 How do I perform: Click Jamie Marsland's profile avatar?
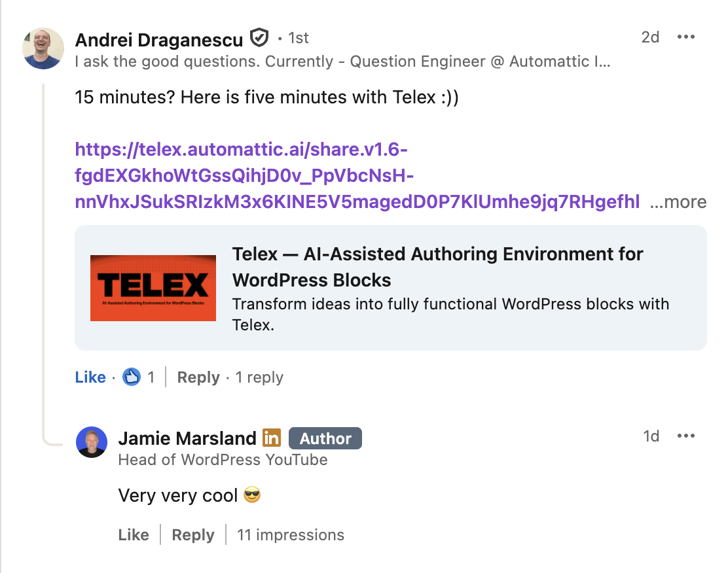click(x=92, y=442)
